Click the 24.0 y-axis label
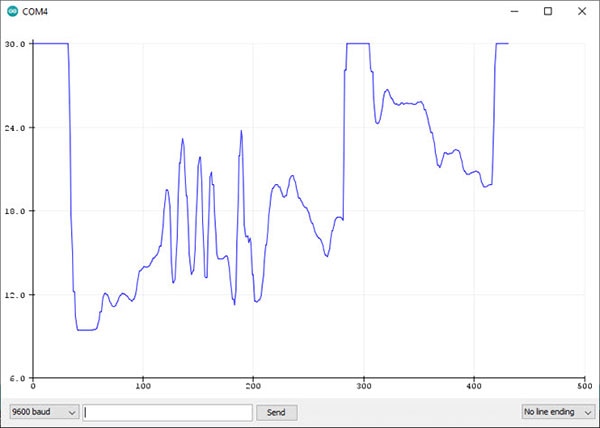Viewport: 600px width, 428px height. tap(15, 128)
